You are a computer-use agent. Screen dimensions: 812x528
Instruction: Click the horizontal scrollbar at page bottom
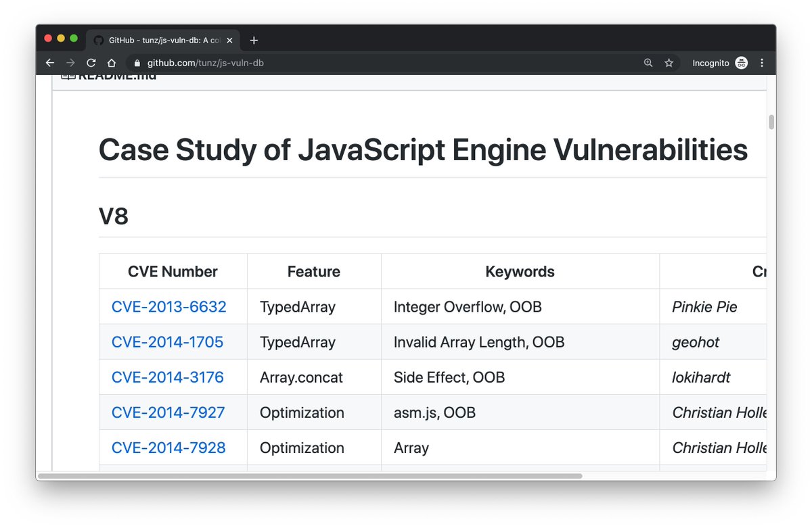[x=310, y=476]
